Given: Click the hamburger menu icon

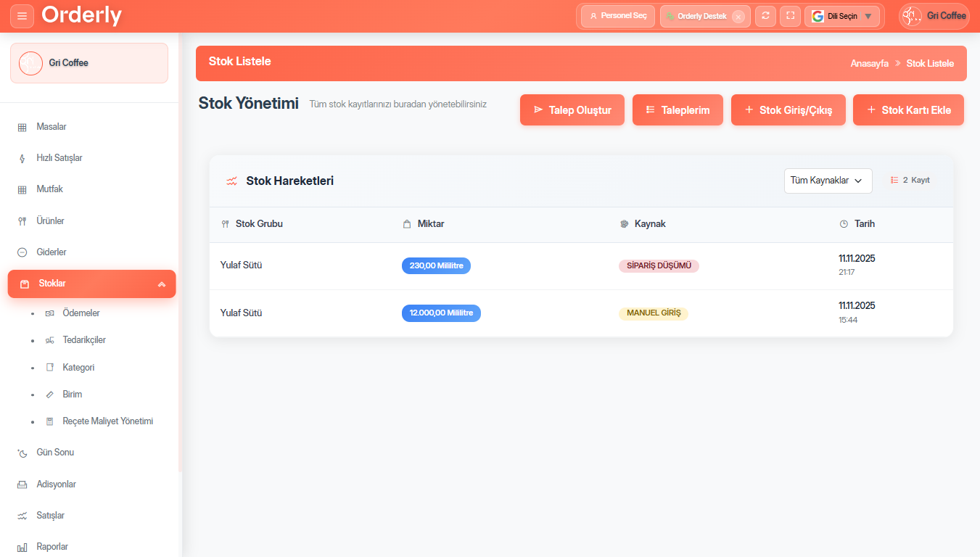Looking at the screenshot, I should [x=22, y=16].
